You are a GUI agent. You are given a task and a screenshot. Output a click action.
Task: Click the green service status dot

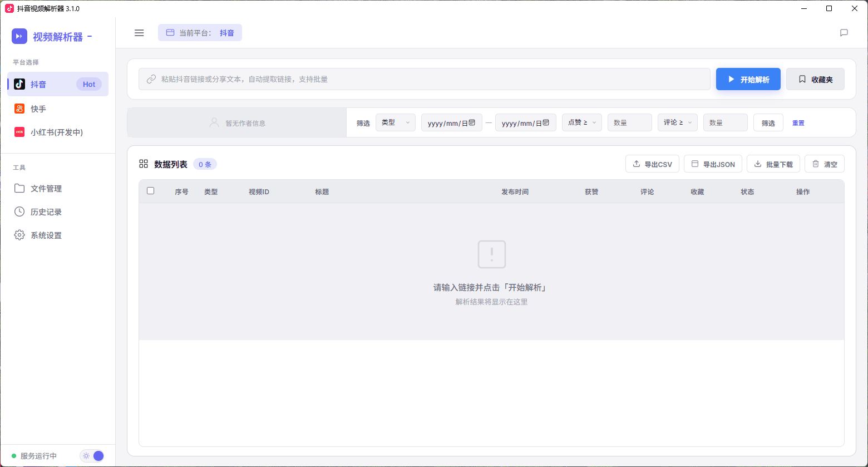[14, 456]
